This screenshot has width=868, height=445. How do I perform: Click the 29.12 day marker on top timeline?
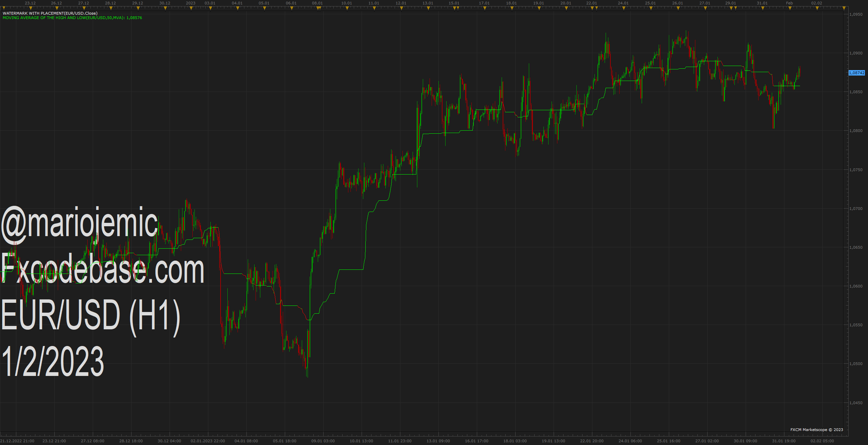click(x=138, y=3)
